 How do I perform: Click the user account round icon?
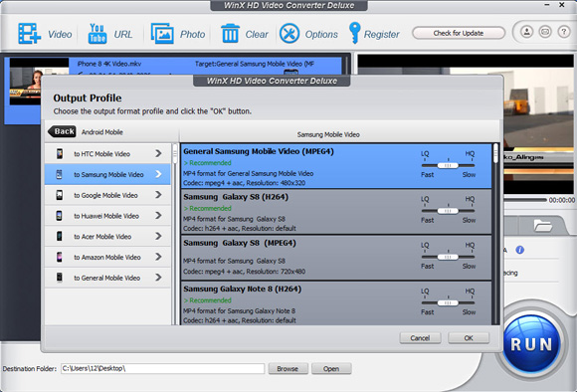point(526,32)
